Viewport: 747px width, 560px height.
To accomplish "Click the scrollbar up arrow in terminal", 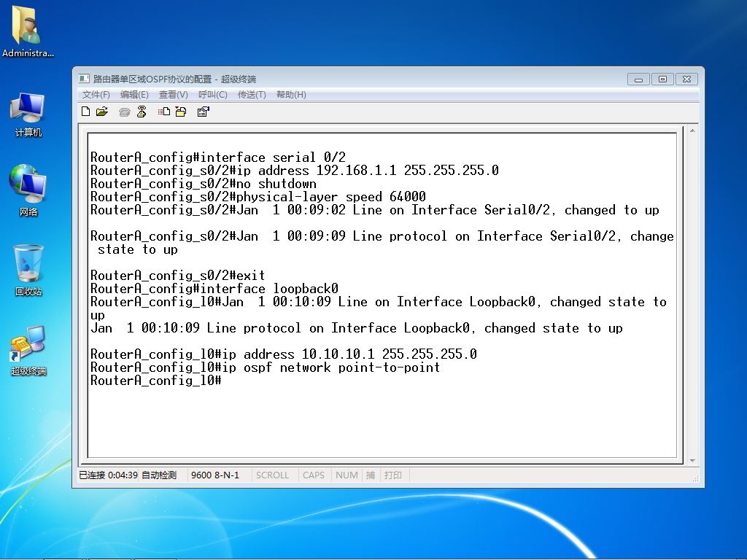I will tap(692, 131).
